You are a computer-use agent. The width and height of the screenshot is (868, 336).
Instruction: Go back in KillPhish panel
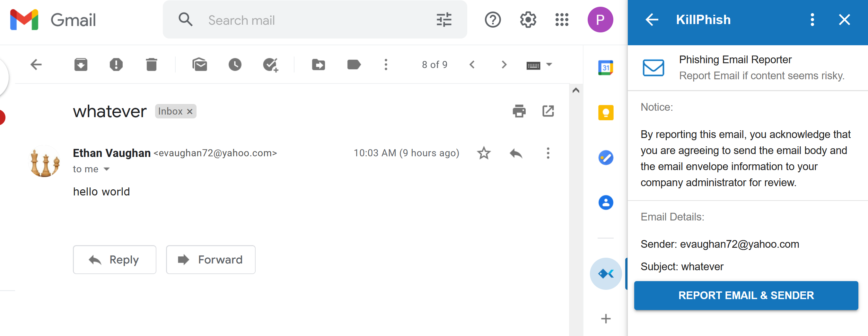tap(652, 20)
